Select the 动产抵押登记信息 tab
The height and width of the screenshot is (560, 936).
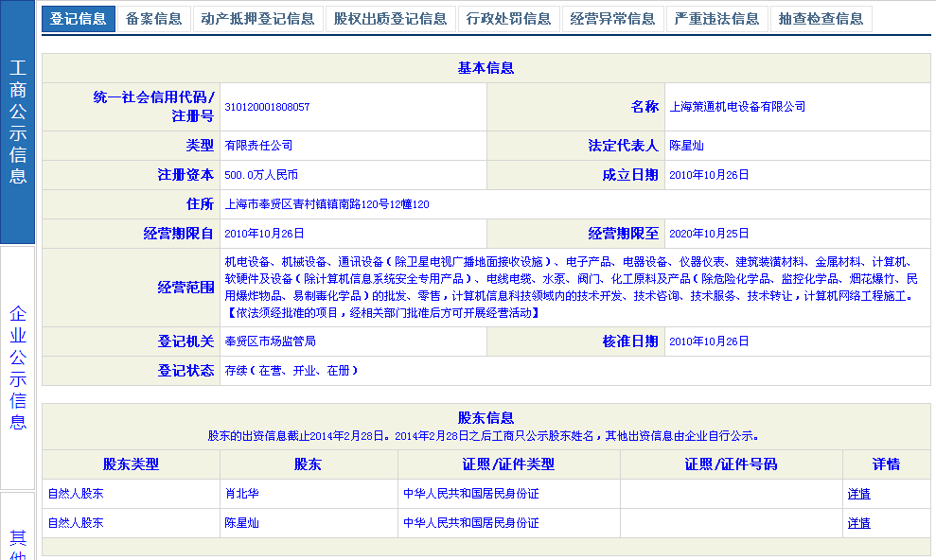257,19
